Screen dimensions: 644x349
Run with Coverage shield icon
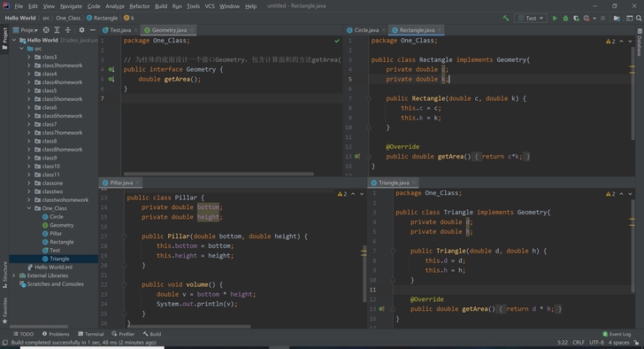[x=576, y=18]
